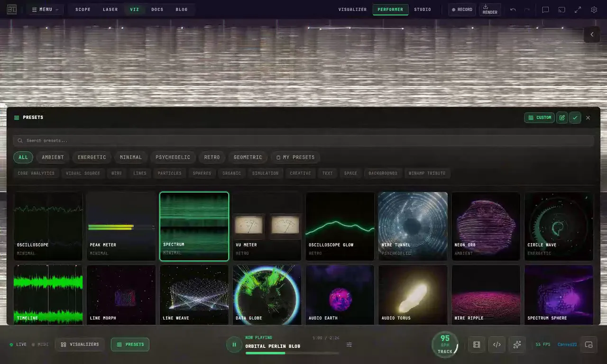The height and width of the screenshot is (364, 607).
Task: Enter fullscreen with the expand arrows icon
Action: point(578,9)
